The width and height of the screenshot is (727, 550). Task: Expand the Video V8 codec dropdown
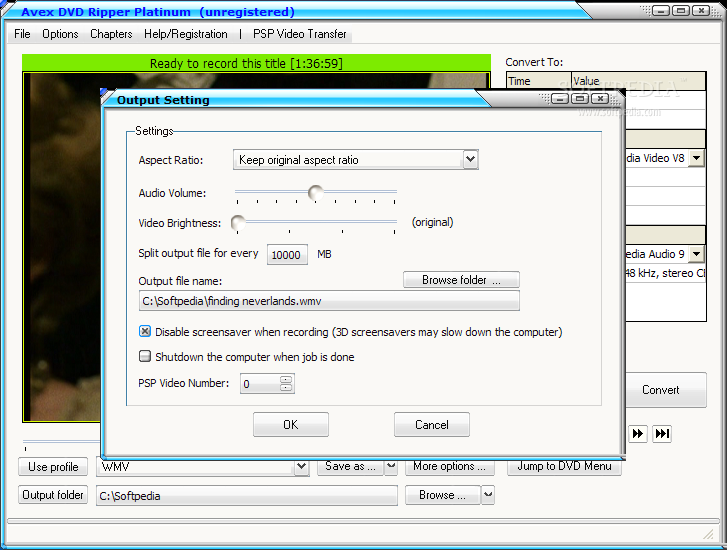pyautogui.click(x=696, y=158)
